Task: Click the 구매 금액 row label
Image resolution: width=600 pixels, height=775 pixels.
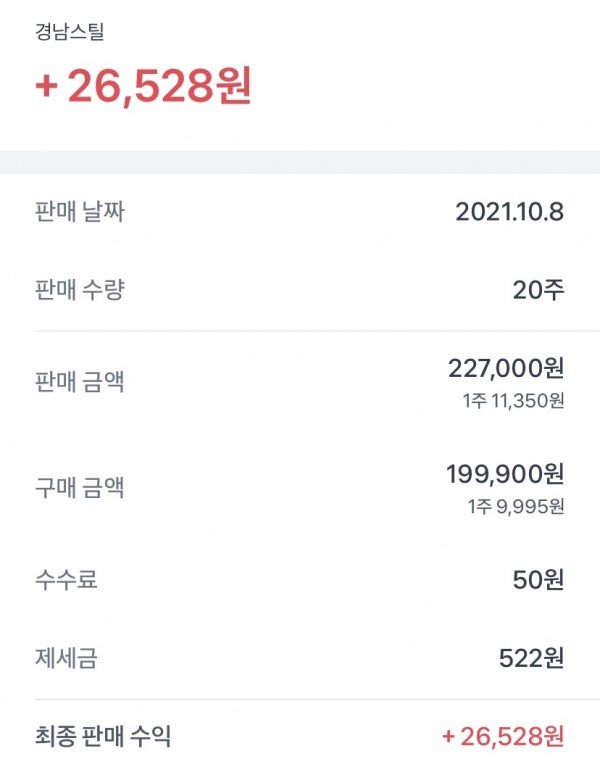Action: (80, 489)
